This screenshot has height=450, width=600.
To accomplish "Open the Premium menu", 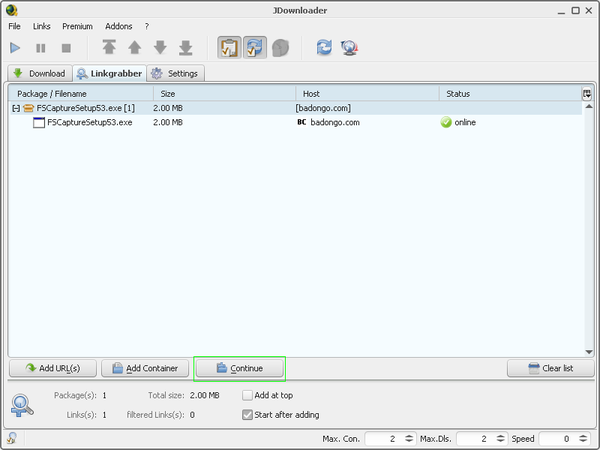I will tap(77, 26).
